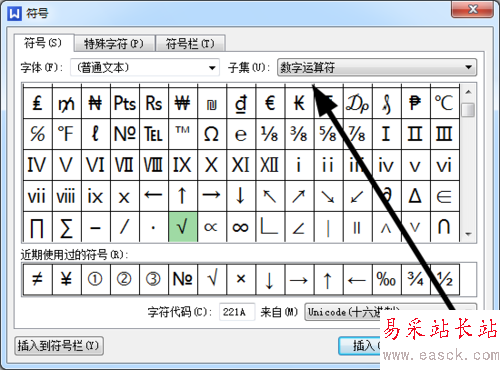
Task: Select the degree Fahrenheit ℉ symbol
Action: click(67, 134)
